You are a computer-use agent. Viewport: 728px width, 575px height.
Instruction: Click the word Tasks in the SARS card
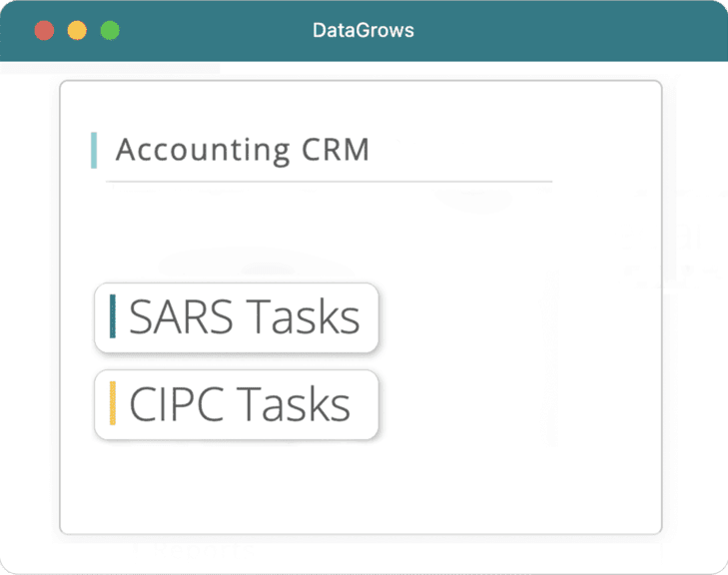[302, 317]
